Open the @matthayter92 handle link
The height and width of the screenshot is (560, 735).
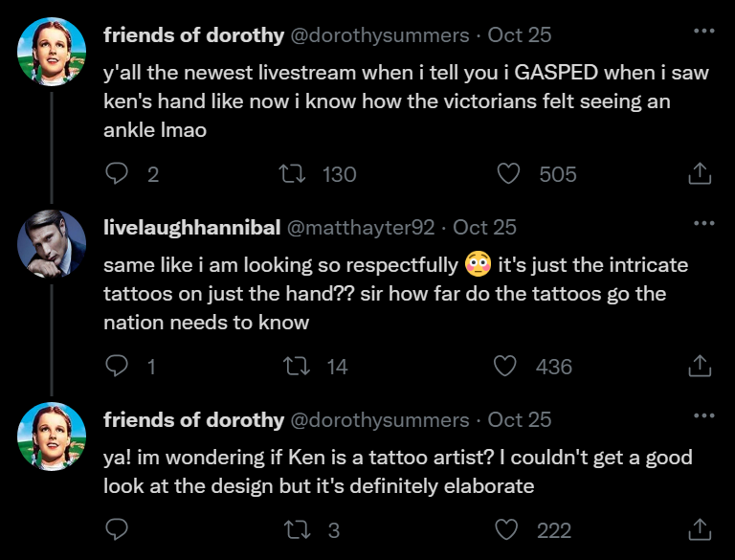click(x=361, y=227)
